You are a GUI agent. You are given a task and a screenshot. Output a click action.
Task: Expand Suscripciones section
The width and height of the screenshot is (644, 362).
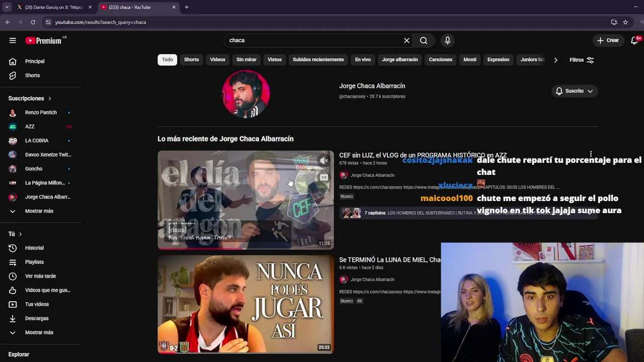[x=30, y=99]
